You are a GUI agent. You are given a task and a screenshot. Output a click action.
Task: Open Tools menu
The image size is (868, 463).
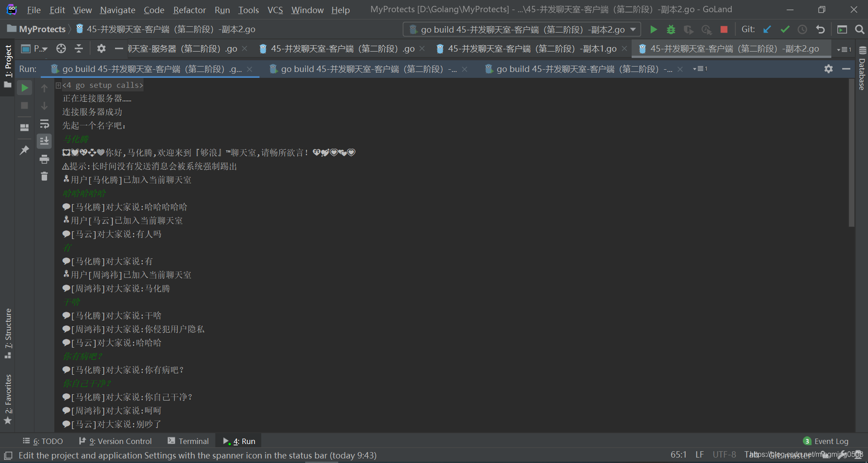(249, 10)
